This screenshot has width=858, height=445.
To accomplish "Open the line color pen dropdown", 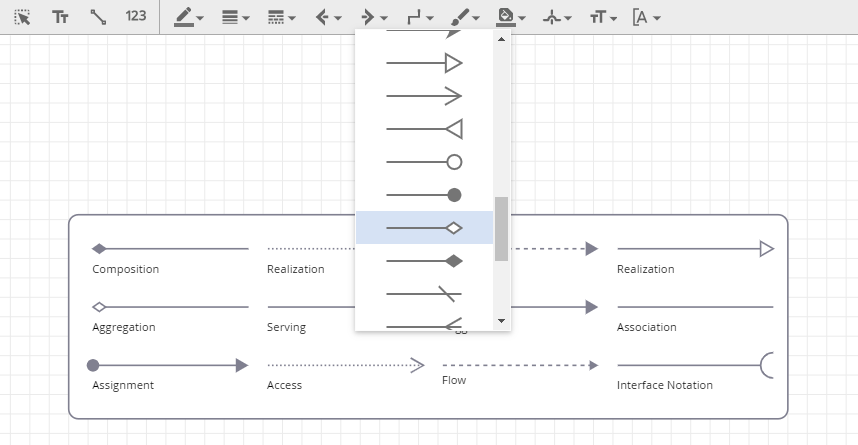I will pos(188,17).
